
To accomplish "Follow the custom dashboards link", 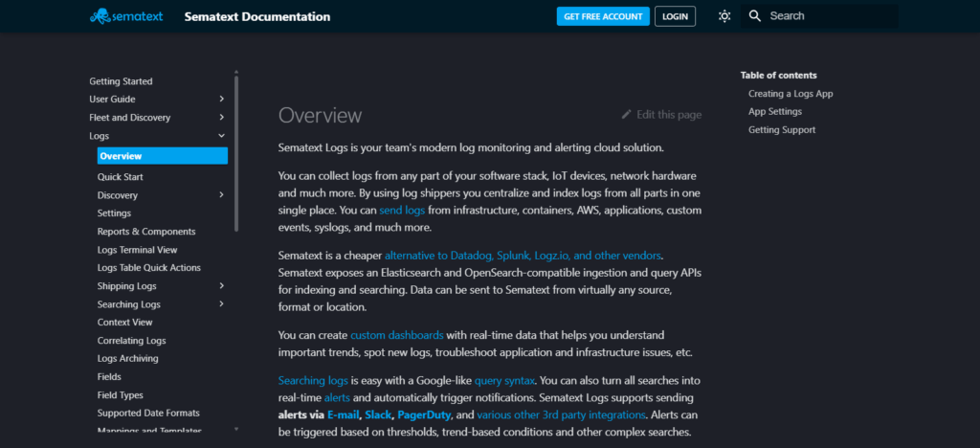I will pyautogui.click(x=396, y=335).
